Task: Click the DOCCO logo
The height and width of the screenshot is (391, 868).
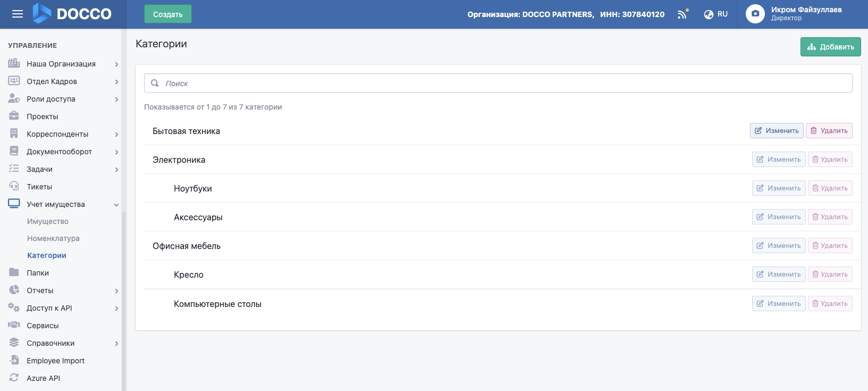Action: coord(72,14)
